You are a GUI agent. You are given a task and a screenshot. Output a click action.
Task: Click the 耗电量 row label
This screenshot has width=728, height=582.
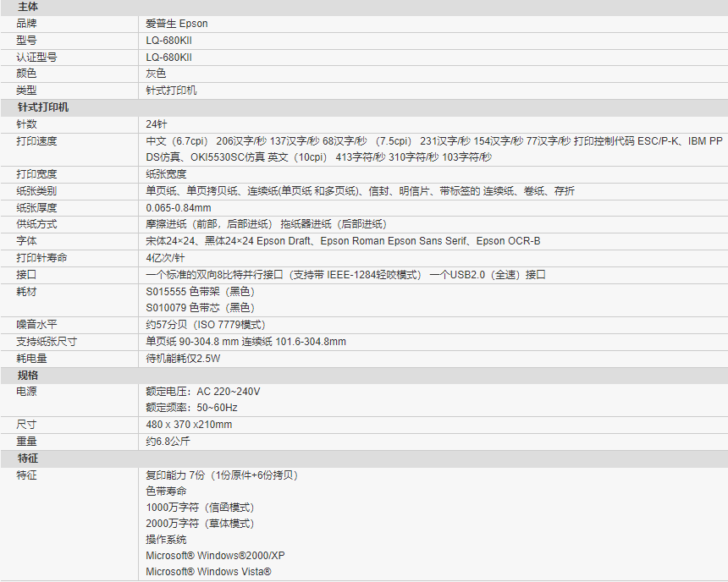[x=31, y=359]
